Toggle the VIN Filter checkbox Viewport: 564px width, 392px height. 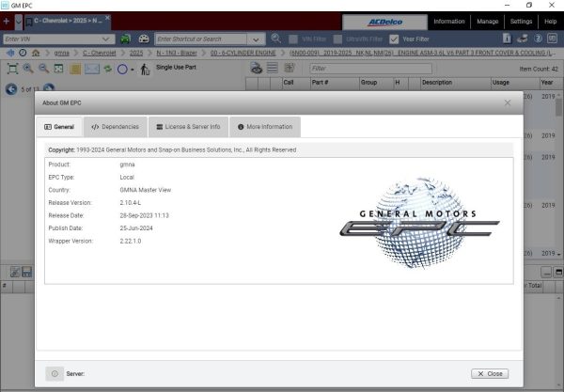(293, 39)
